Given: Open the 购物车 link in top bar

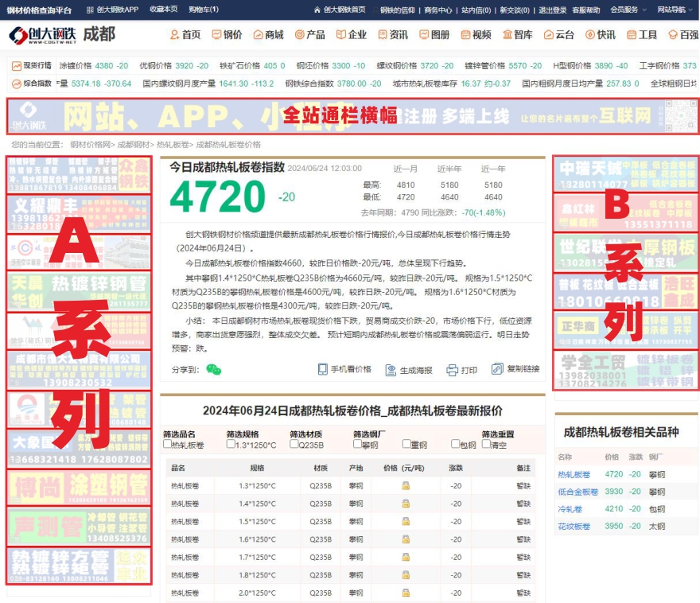Looking at the screenshot, I should click(x=204, y=10).
